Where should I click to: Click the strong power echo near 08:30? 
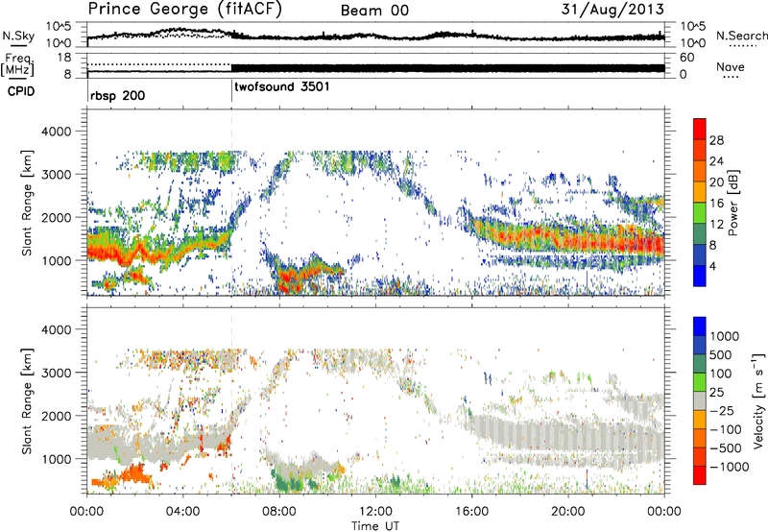tap(289, 278)
